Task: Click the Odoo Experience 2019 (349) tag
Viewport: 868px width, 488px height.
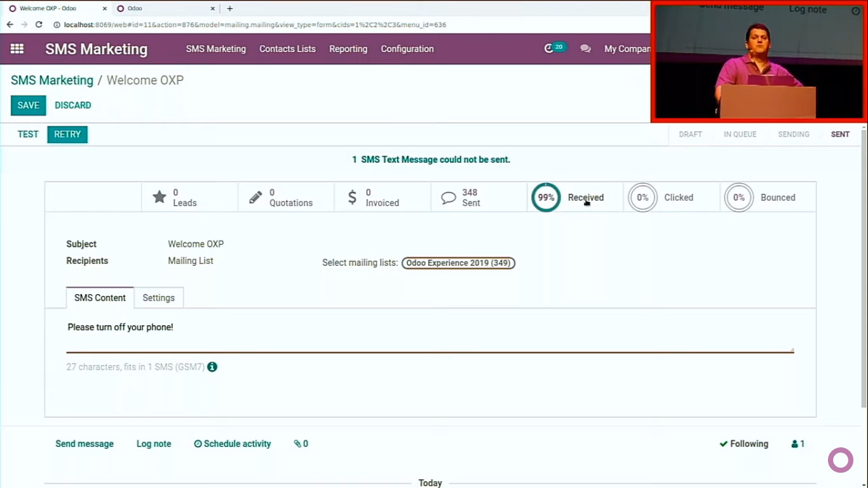Action: click(458, 263)
